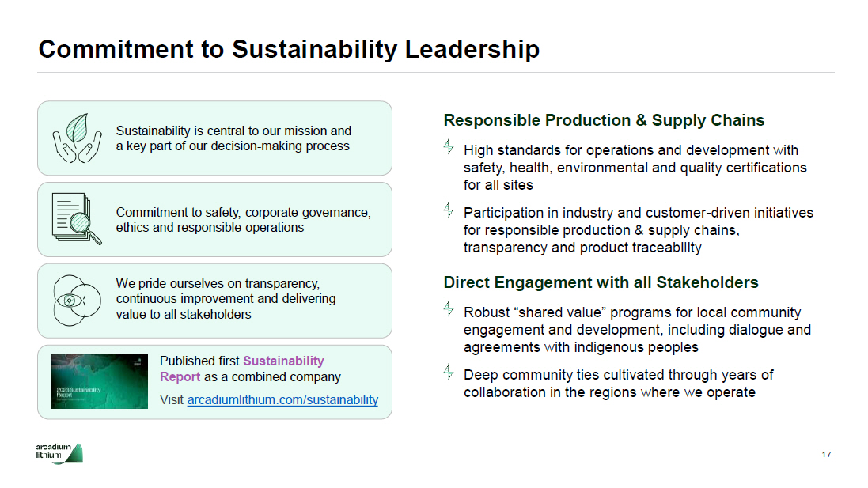Click lightning bullet beside 'Deep community ties'
868x488 pixels.
click(449, 372)
